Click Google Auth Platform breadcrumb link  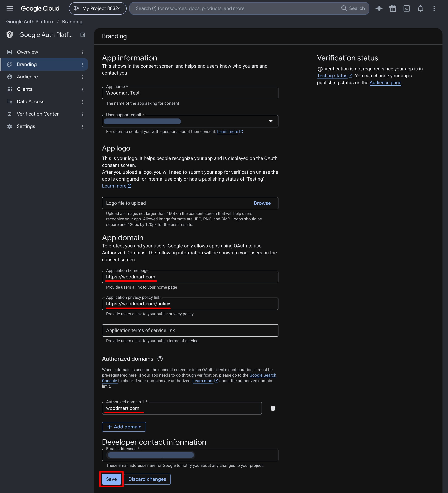click(30, 22)
